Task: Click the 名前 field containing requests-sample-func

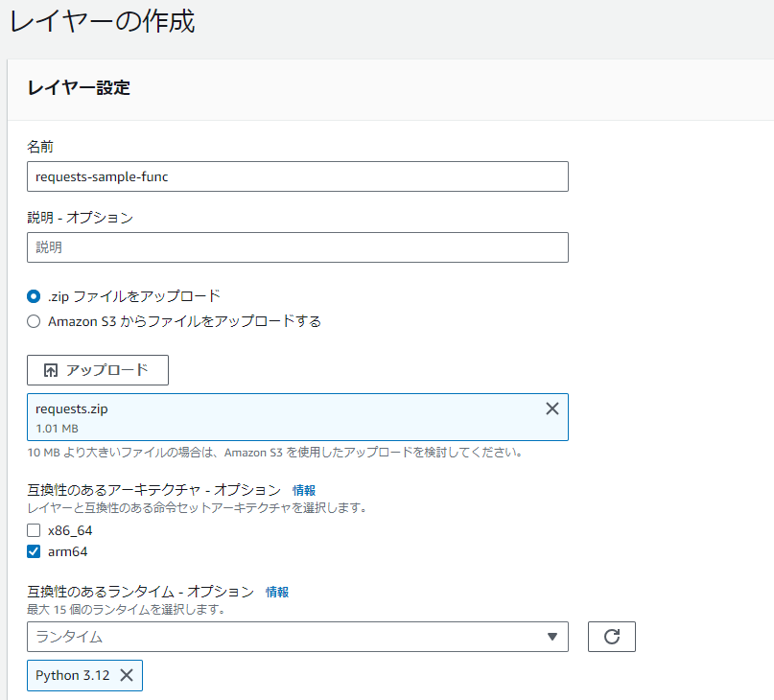Action: pos(297,176)
